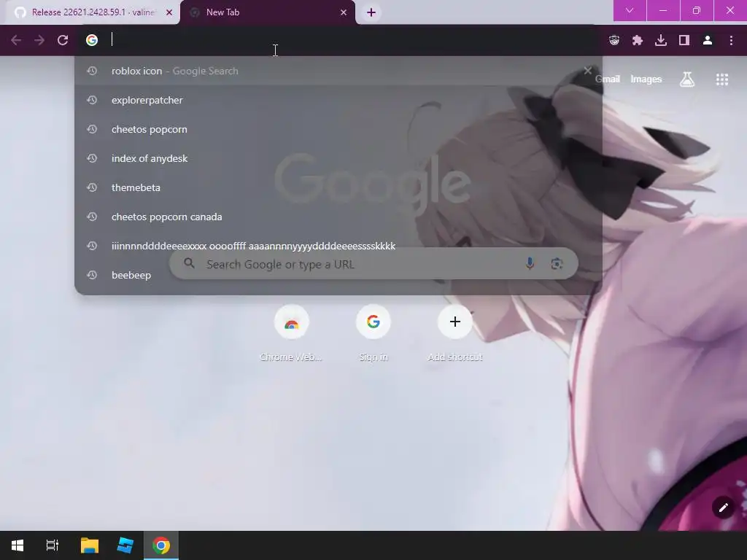
Task: Click the browser back arrow
Action: point(16,40)
